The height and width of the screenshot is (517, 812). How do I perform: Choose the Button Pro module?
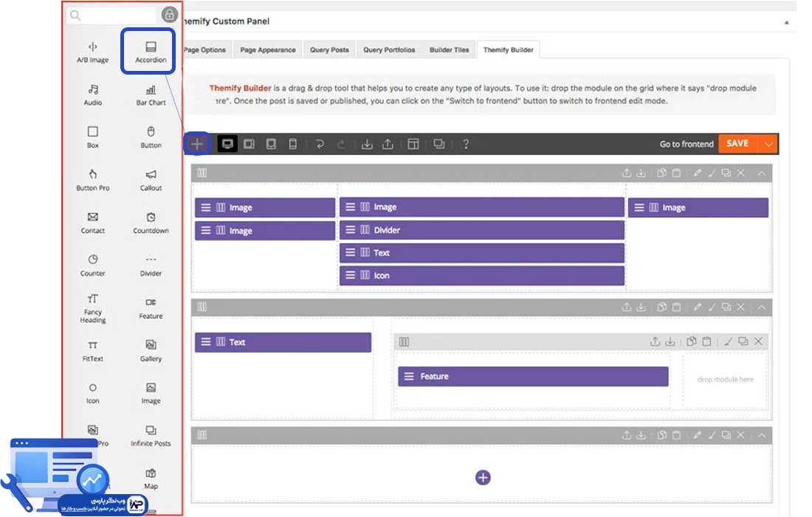coord(93,179)
